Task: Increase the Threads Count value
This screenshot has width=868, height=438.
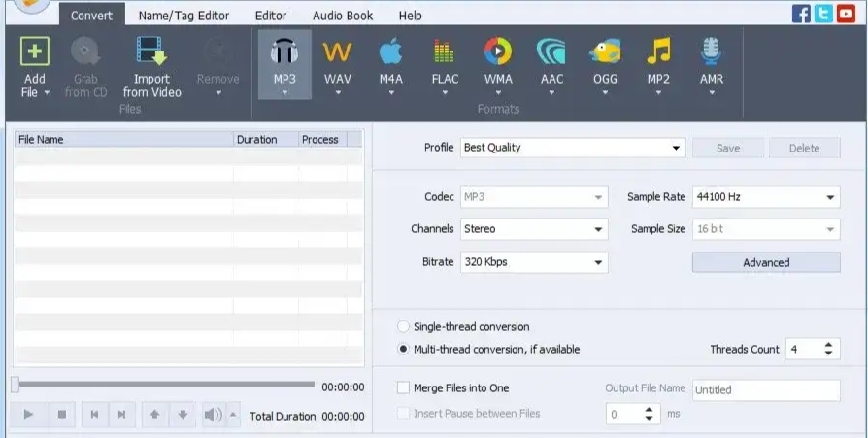Action: (x=828, y=345)
